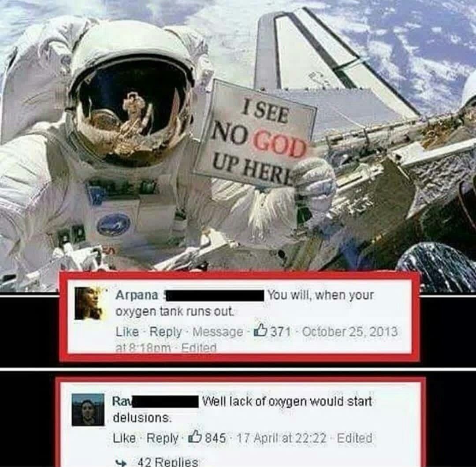Image resolution: width=476 pixels, height=467 pixels.
Task: Click Edited label on Arpana's comment
Action: click(x=199, y=348)
